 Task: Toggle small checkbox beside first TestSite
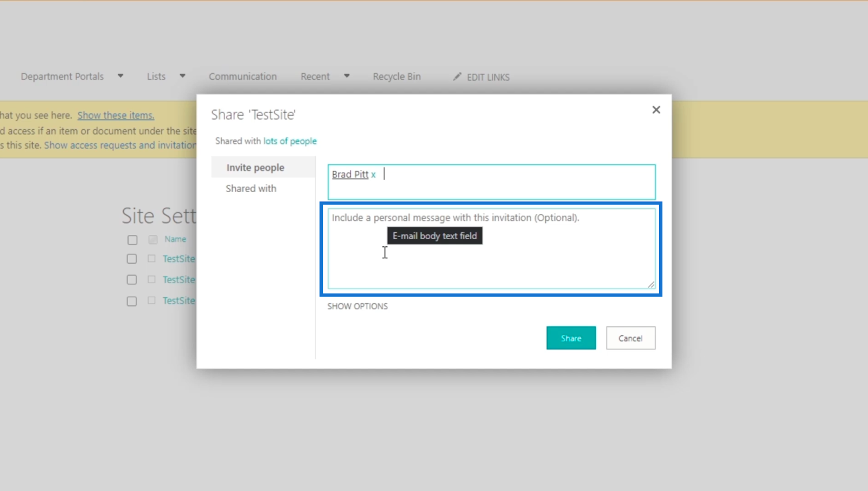point(151,258)
